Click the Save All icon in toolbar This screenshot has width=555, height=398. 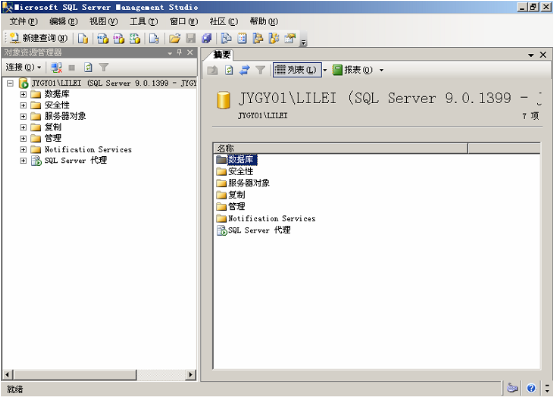[207, 38]
